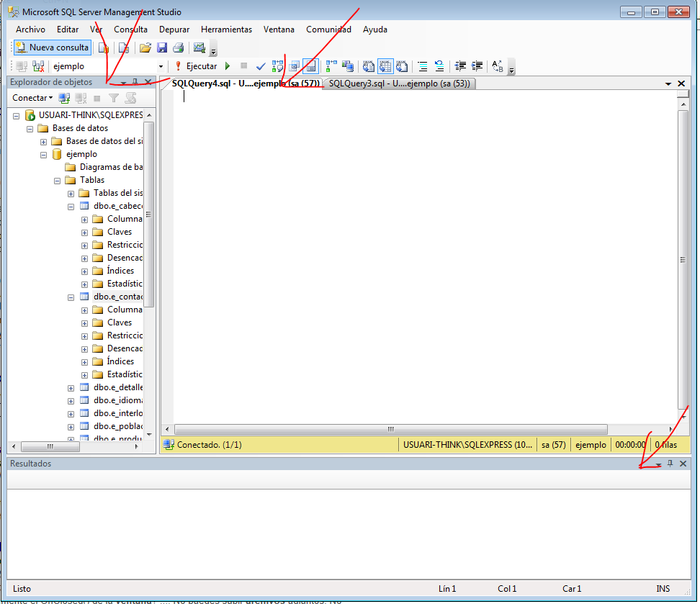Start debugging with the green play icon
The image size is (700, 604).
(x=228, y=66)
